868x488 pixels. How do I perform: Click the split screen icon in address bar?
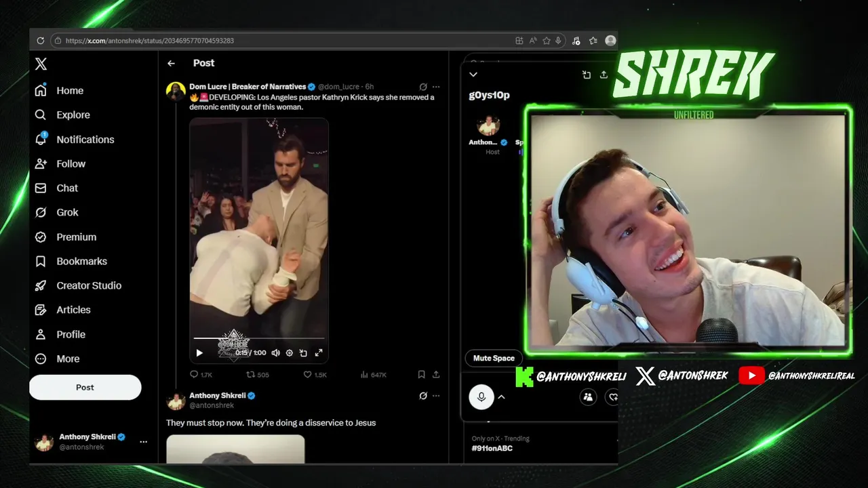[x=519, y=41]
